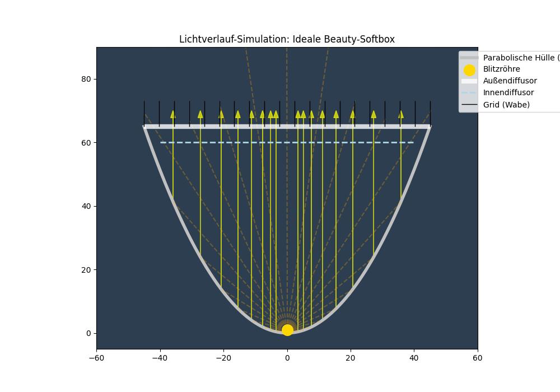
Task: Select the x-axis tick label −20
Action: [223, 357]
